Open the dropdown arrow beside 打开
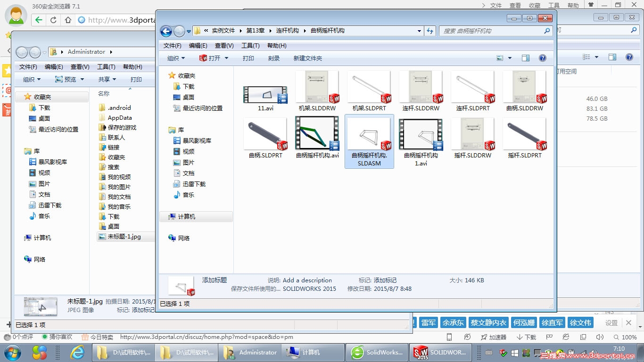The width and height of the screenshot is (644, 362). 226,58
